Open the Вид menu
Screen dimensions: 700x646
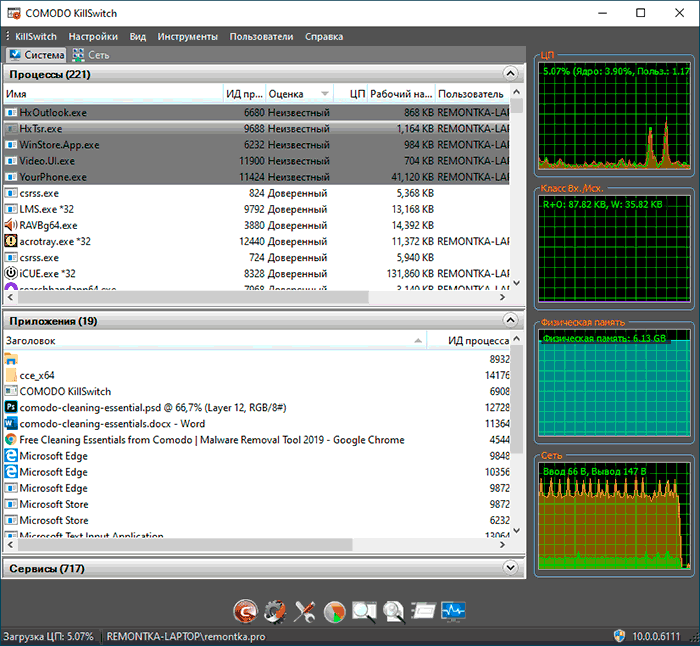pyautogui.click(x=138, y=37)
